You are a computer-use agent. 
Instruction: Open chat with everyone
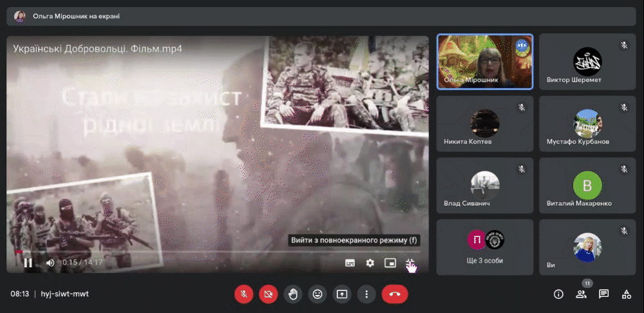click(x=604, y=294)
